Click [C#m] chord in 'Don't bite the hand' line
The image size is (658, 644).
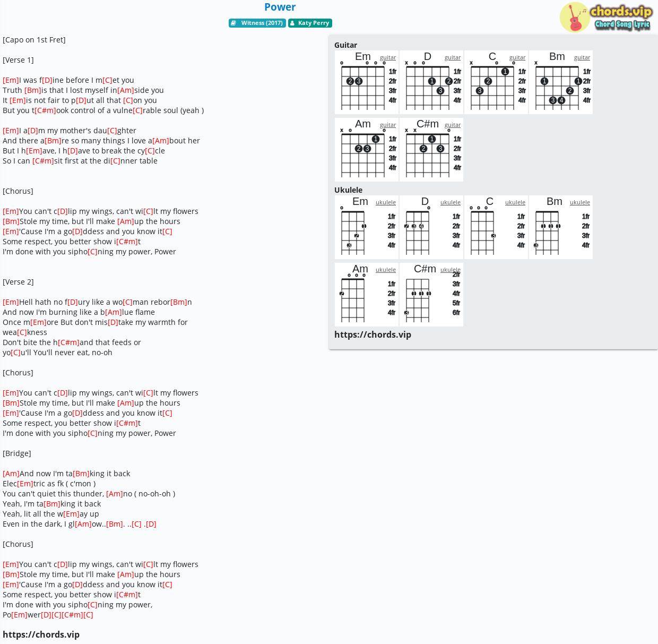pos(68,342)
